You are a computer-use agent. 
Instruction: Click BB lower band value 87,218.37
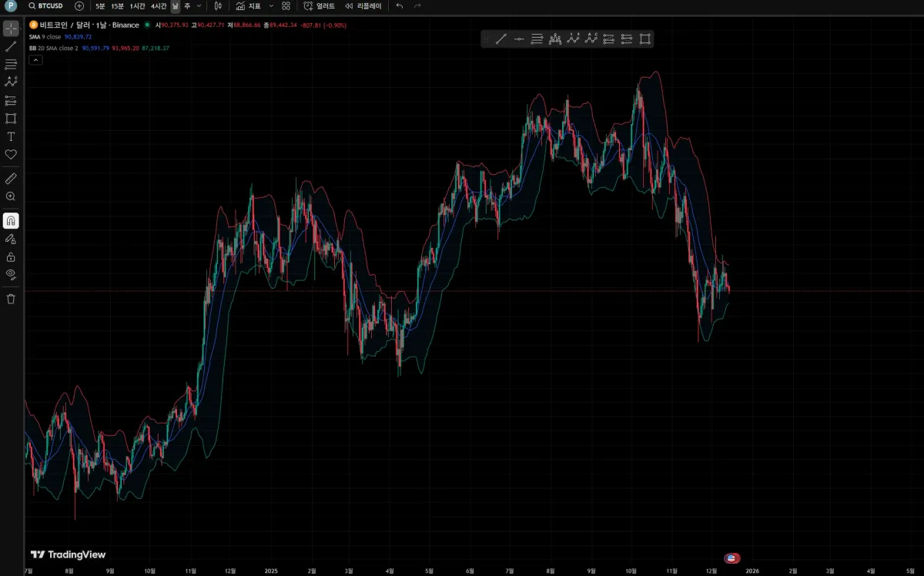coord(156,48)
